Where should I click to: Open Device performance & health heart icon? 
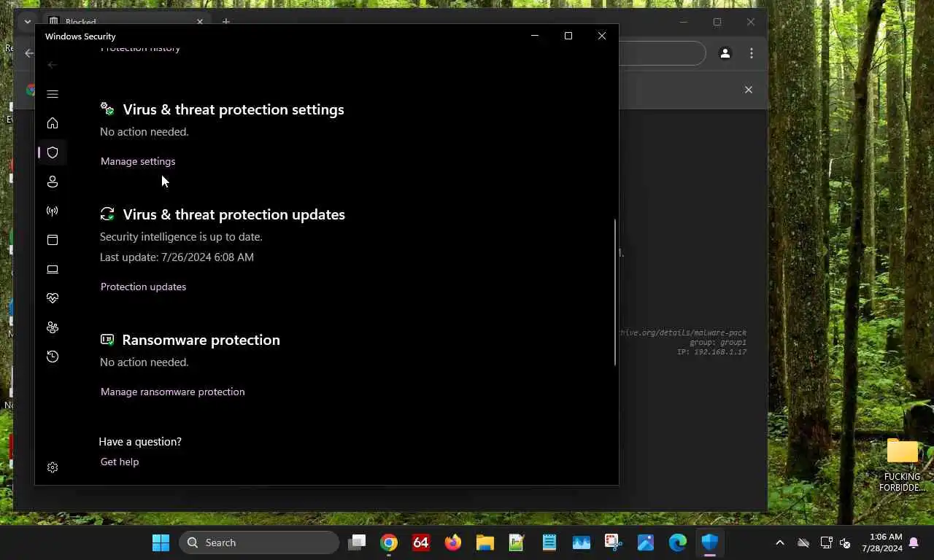tap(53, 298)
